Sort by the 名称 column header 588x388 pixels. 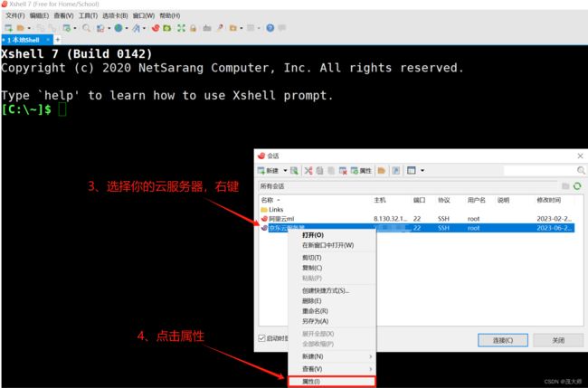pos(270,200)
